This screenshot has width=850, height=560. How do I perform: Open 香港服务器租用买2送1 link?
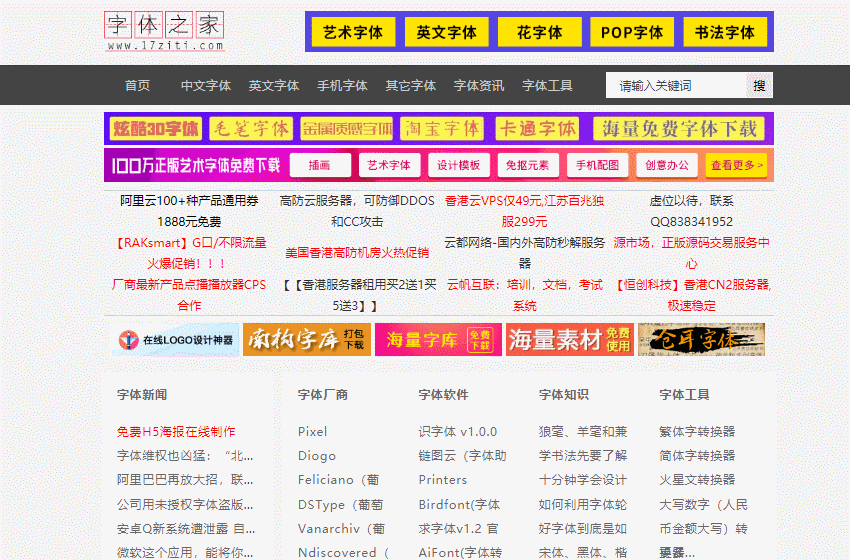357,295
